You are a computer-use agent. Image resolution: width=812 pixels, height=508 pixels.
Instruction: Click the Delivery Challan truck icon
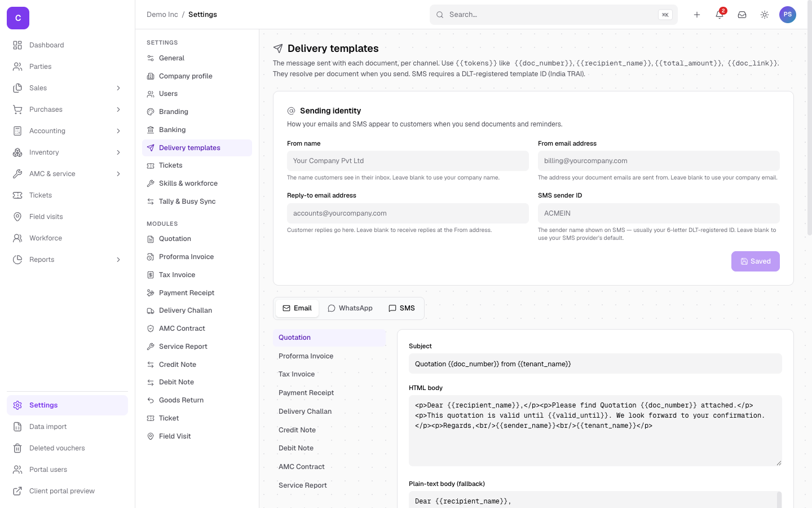pos(151,310)
